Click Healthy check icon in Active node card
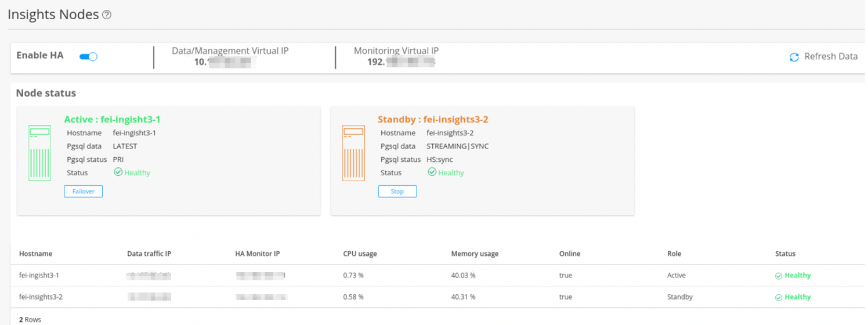The width and height of the screenshot is (868, 325). tap(118, 172)
